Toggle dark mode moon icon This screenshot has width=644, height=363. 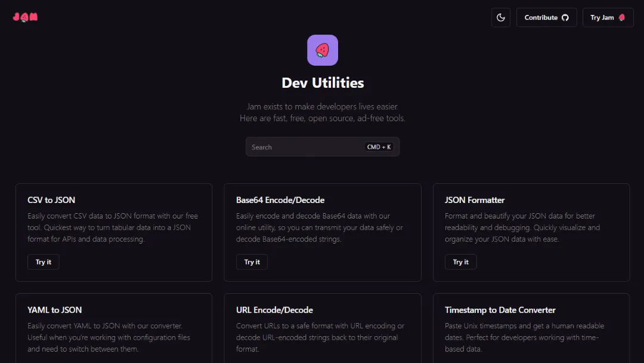501,17
